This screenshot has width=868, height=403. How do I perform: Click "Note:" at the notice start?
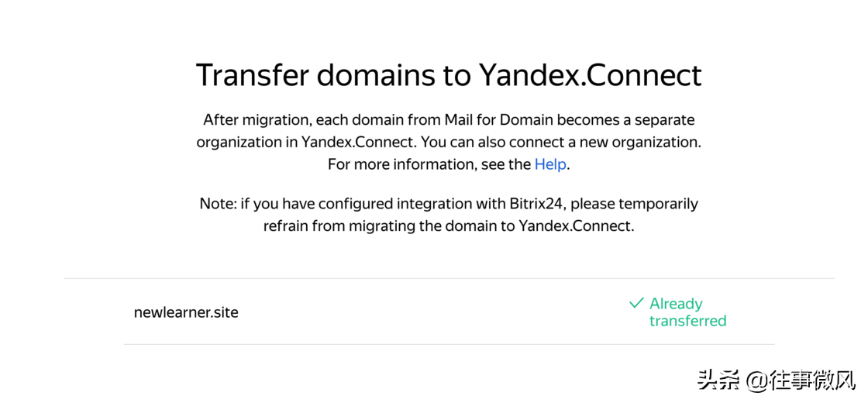[218, 204]
